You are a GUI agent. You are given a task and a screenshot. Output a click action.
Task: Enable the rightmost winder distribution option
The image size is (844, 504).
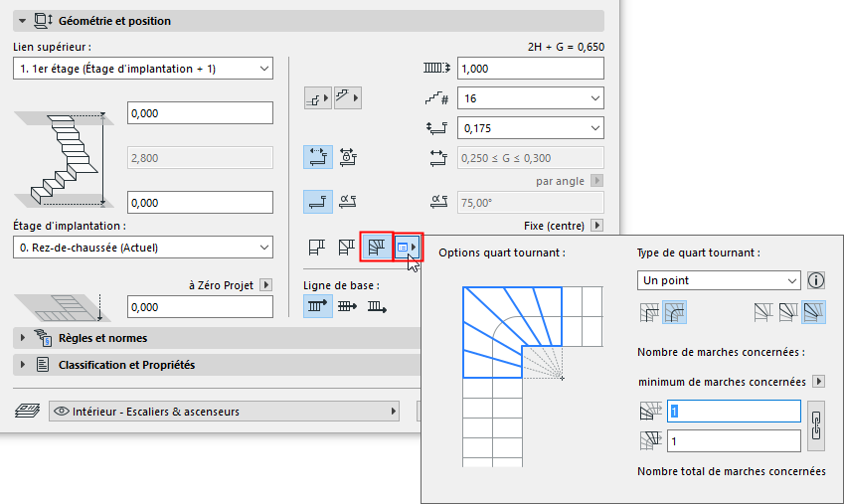[x=814, y=313]
